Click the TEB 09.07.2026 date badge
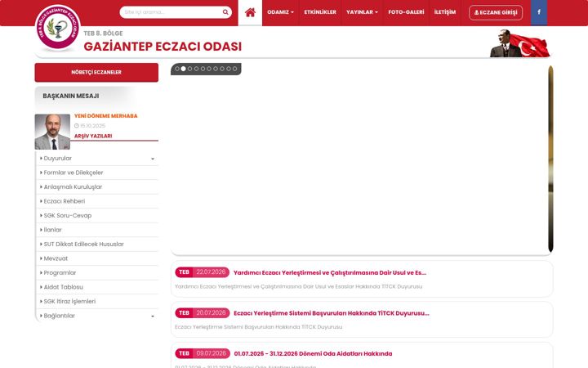 (x=203, y=353)
